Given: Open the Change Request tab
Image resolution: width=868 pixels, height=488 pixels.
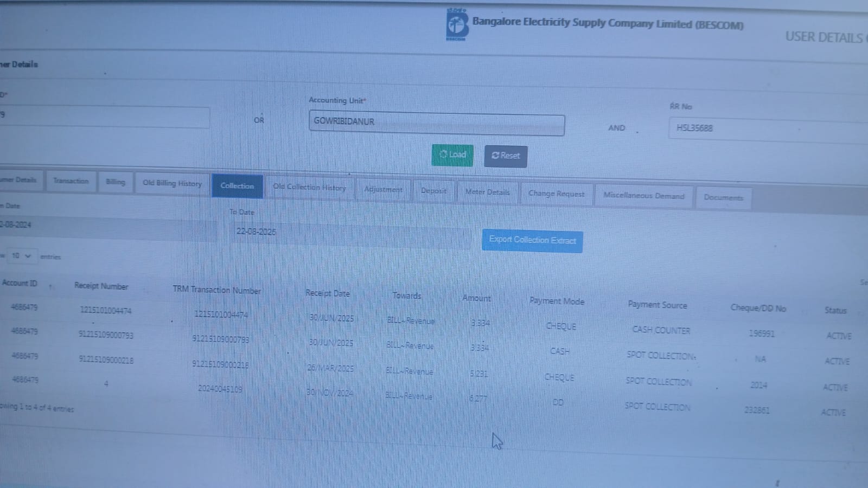Looking at the screenshot, I should point(557,194).
